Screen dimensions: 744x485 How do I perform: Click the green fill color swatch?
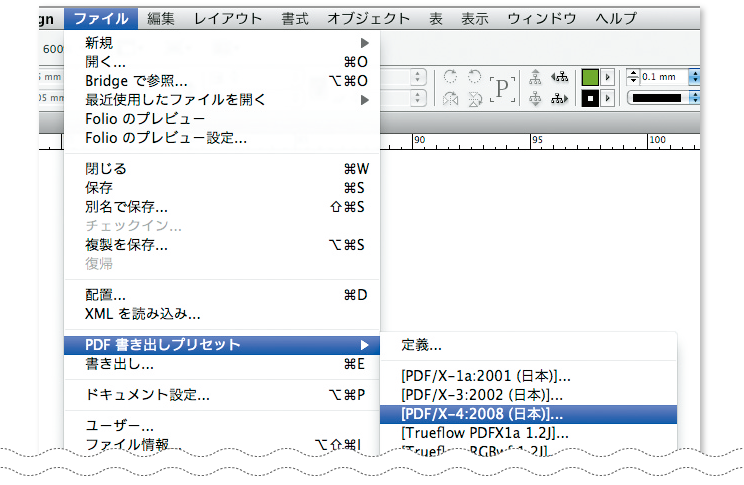click(x=590, y=77)
